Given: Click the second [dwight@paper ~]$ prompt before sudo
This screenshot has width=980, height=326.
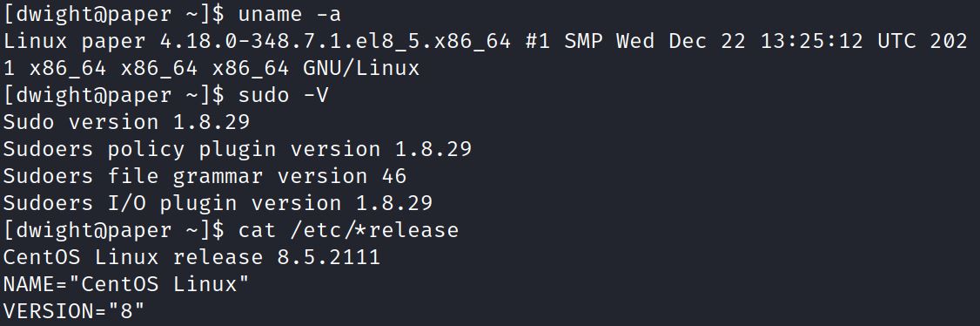Looking at the screenshot, I should tap(113, 96).
